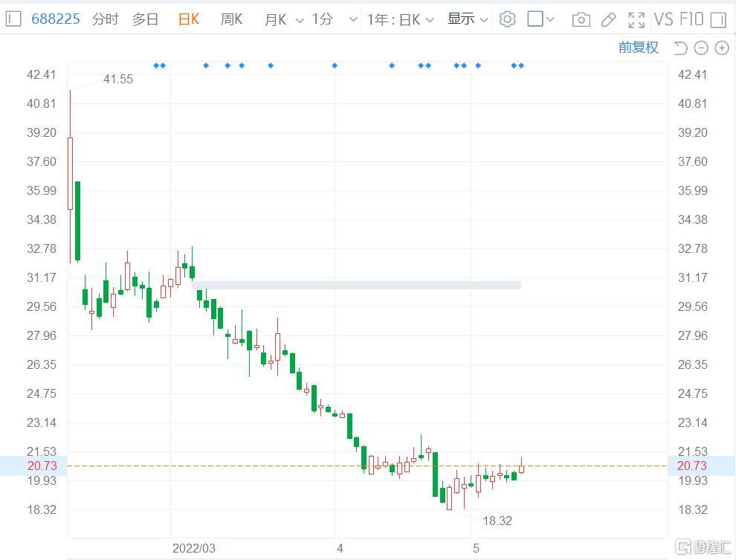This screenshot has width=736, height=560.
Task: Click 26.35 on the left price axis
Action: (x=42, y=364)
